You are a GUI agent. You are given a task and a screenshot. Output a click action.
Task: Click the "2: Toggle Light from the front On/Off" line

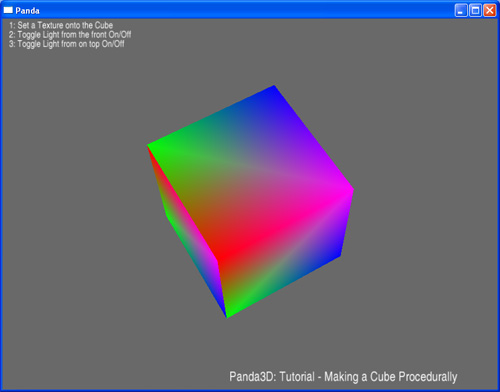pyautogui.click(x=70, y=35)
